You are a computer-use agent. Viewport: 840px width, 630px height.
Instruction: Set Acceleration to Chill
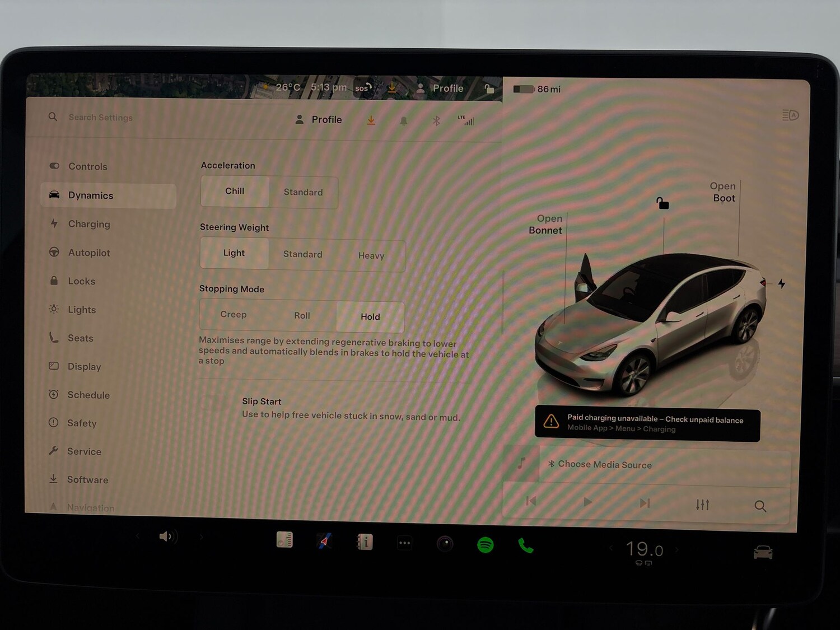235,192
